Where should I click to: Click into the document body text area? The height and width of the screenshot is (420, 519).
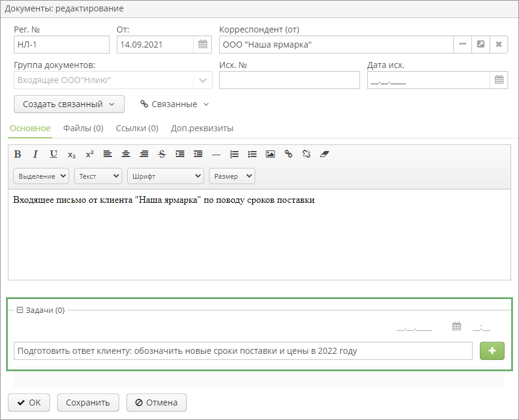[259, 235]
